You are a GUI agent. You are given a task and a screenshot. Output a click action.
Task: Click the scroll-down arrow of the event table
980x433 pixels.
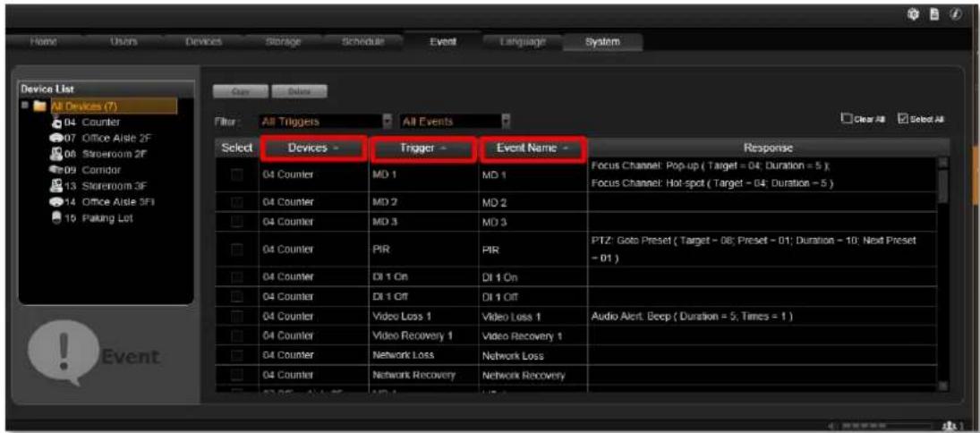[943, 386]
